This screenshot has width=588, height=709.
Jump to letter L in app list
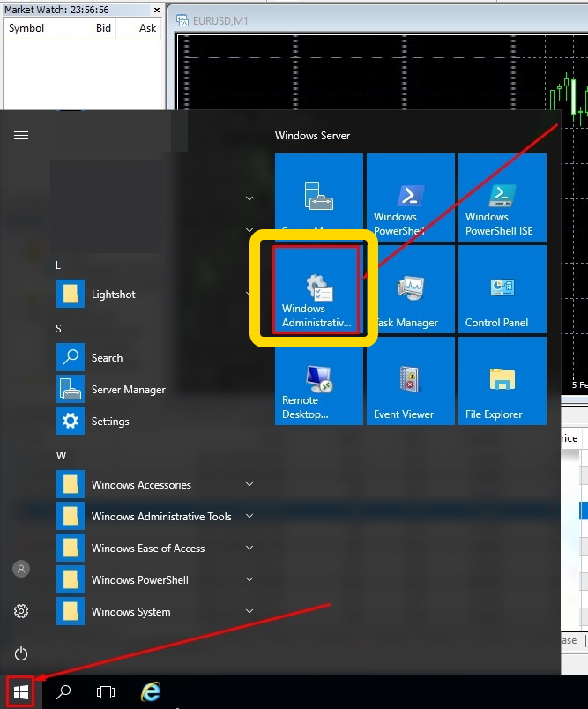(x=58, y=265)
